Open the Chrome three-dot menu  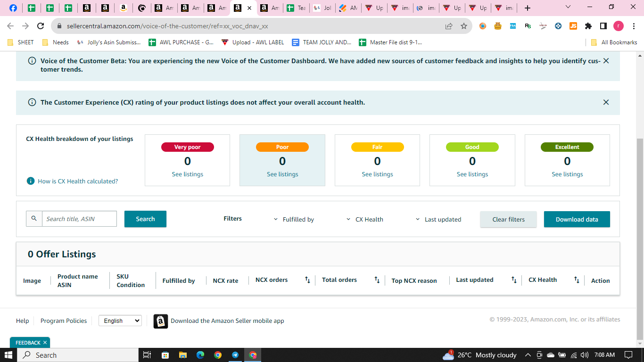[633, 26]
